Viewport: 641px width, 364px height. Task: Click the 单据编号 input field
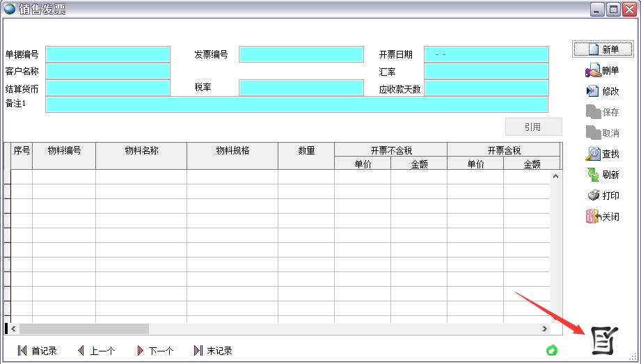(108, 54)
